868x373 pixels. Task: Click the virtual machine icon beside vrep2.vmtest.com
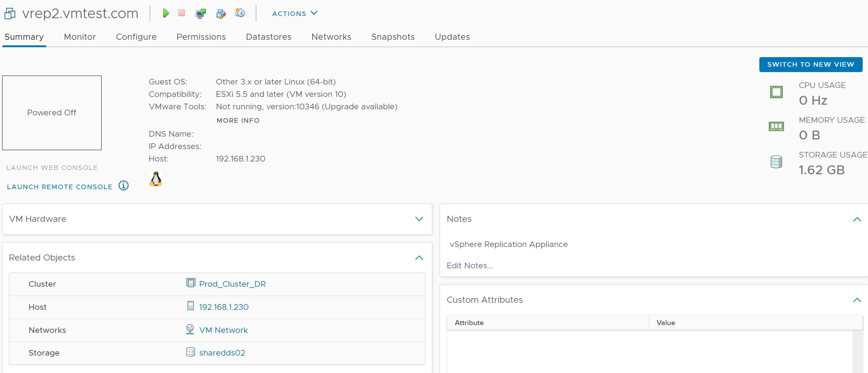click(10, 13)
